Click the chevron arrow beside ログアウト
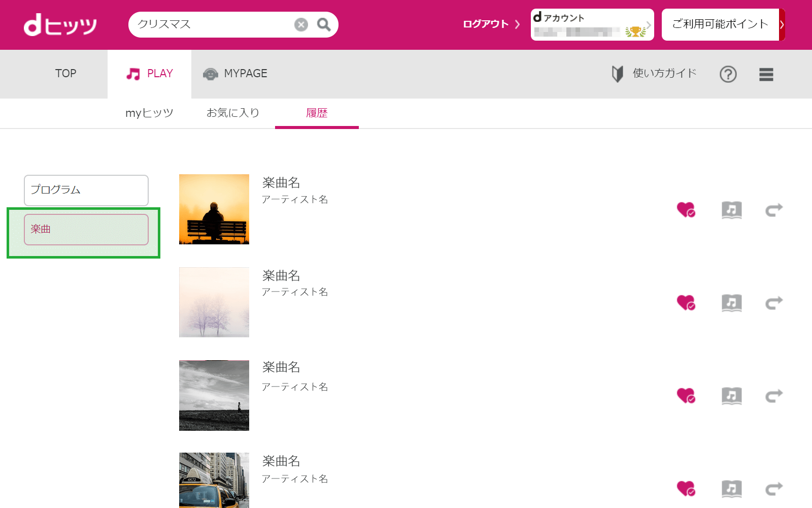Viewport: 812px width, 508px height. coord(517,24)
